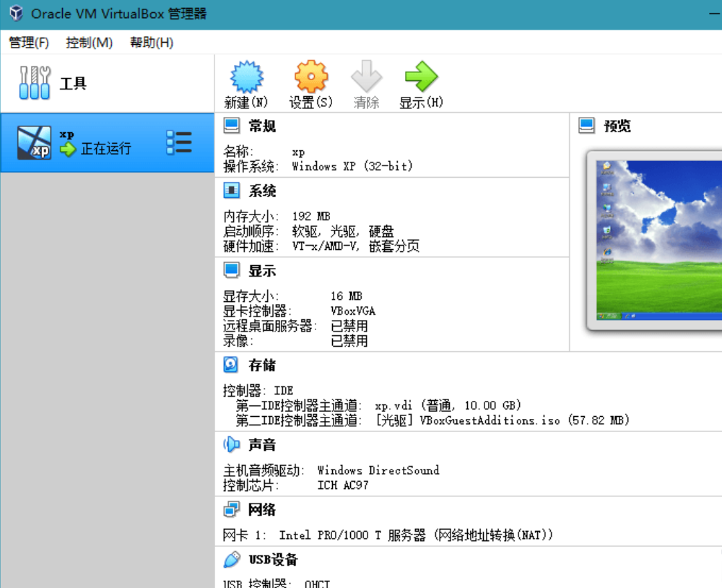The width and height of the screenshot is (722, 588).
Task: Click the "16 MB" video memory value
Action: tap(347, 296)
